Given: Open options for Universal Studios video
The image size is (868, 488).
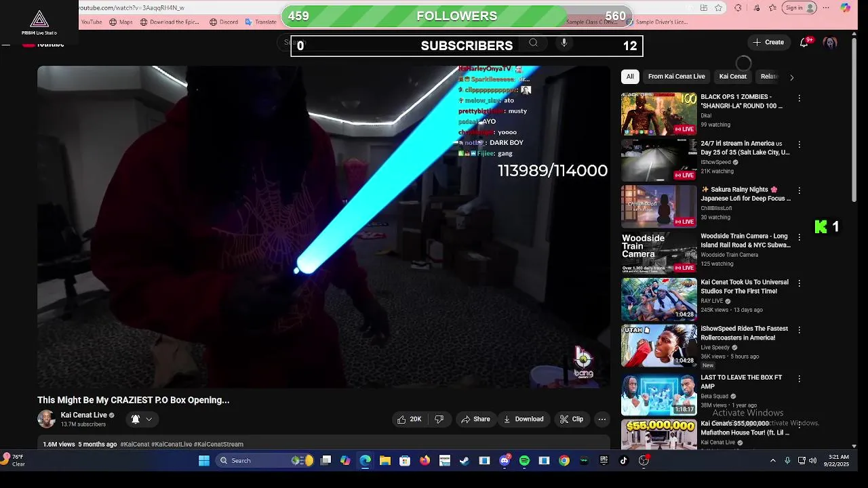Looking at the screenshot, I should [799, 283].
